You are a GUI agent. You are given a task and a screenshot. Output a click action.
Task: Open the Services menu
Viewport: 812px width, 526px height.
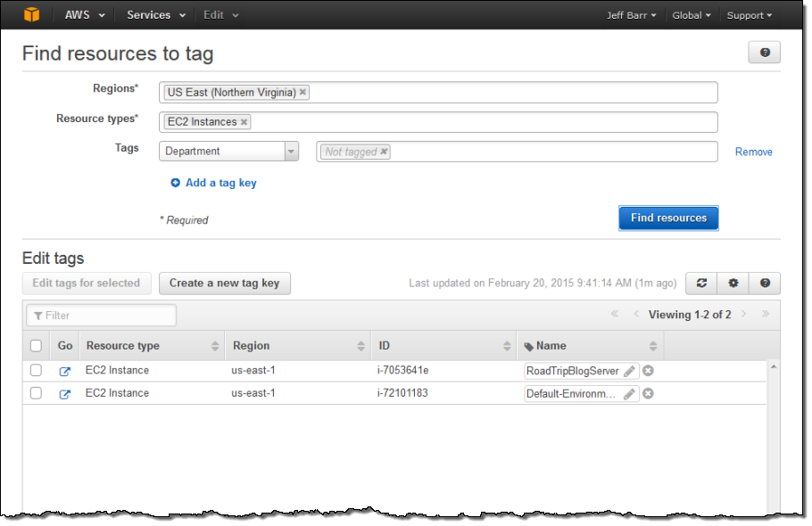[156, 15]
